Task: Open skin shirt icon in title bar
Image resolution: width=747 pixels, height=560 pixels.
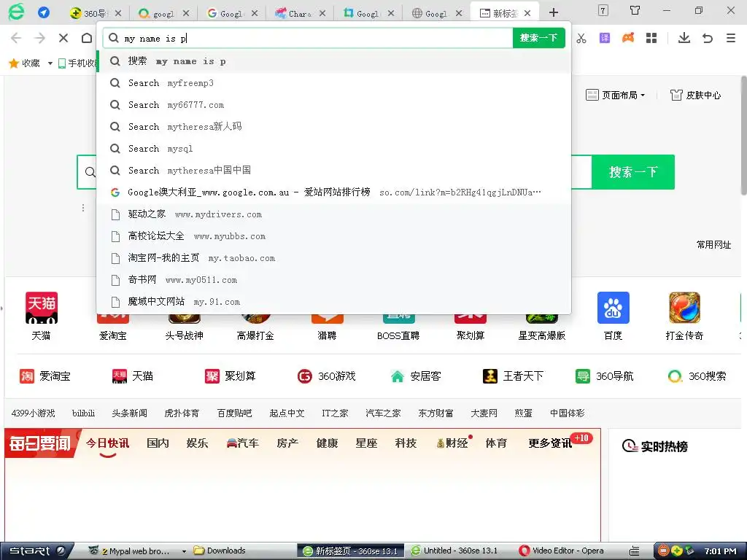Action: (x=635, y=10)
